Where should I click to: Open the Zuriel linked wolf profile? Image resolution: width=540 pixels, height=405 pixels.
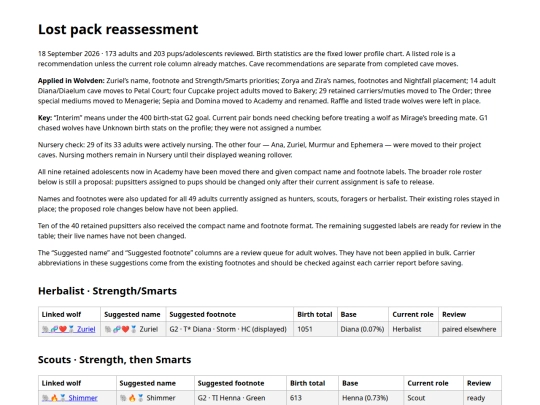(68, 329)
